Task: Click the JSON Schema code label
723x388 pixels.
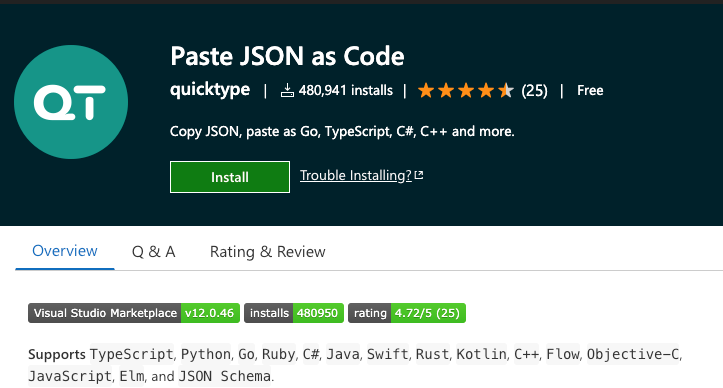Action: pos(224,376)
